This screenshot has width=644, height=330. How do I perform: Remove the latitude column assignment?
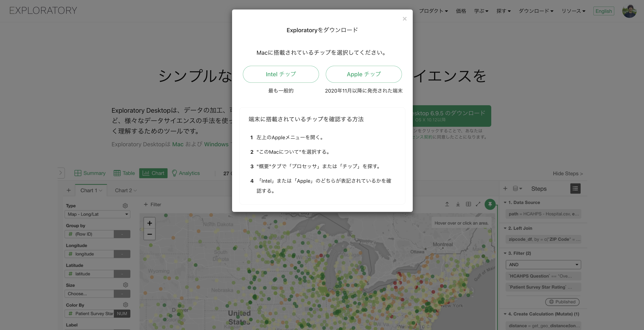point(122,274)
